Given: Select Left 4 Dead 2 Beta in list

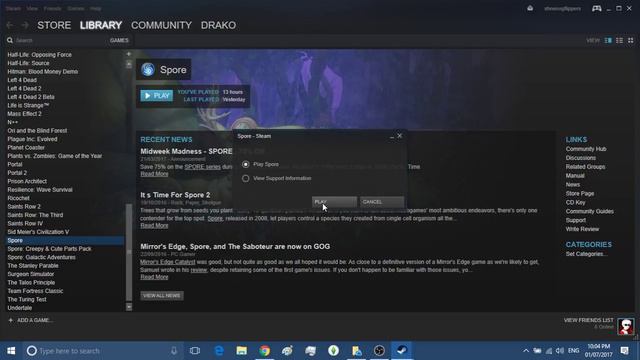Looking at the screenshot, I should tap(31, 97).
